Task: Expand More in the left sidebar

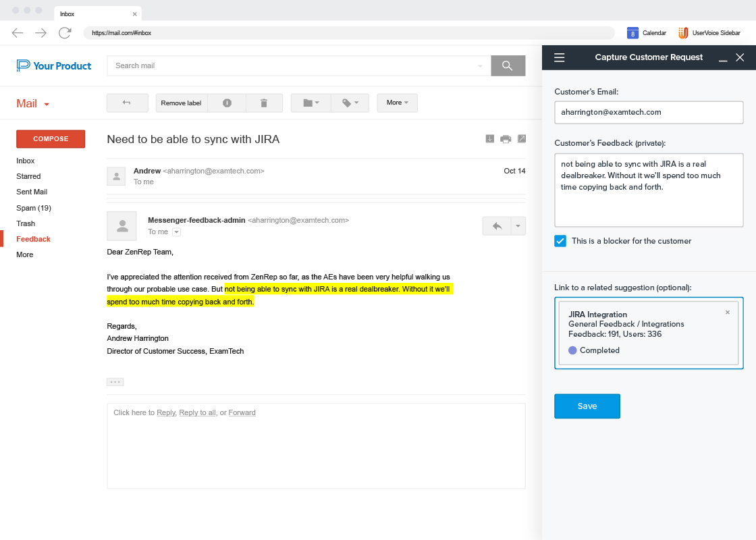Action: pyautogui.click(x=24, y=254)
